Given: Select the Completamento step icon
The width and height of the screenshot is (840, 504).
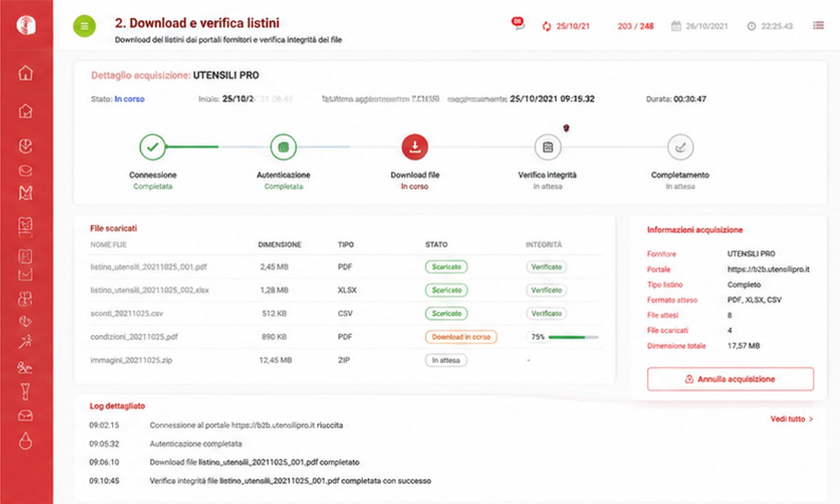Looking at the screenshot, I should point(680,147).
